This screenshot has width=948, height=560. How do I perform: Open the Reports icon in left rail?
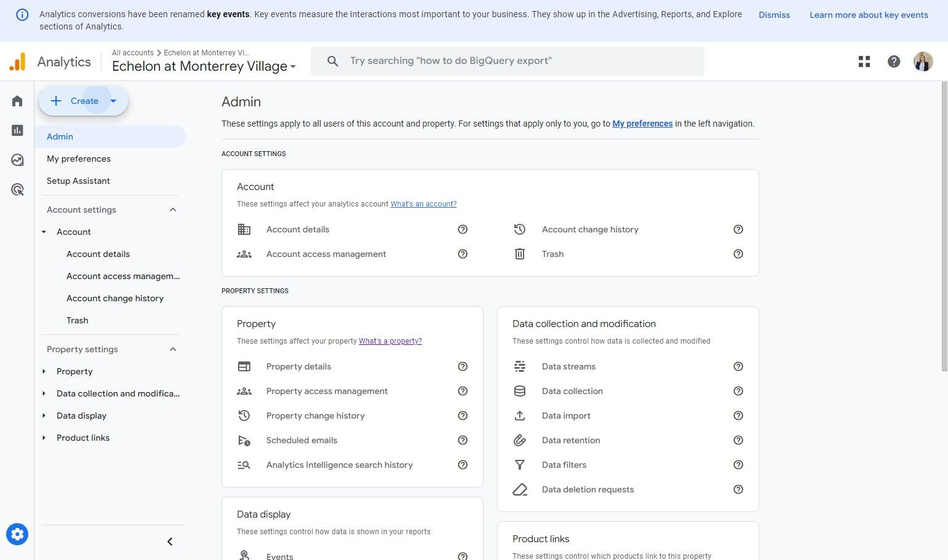[17, 130]
